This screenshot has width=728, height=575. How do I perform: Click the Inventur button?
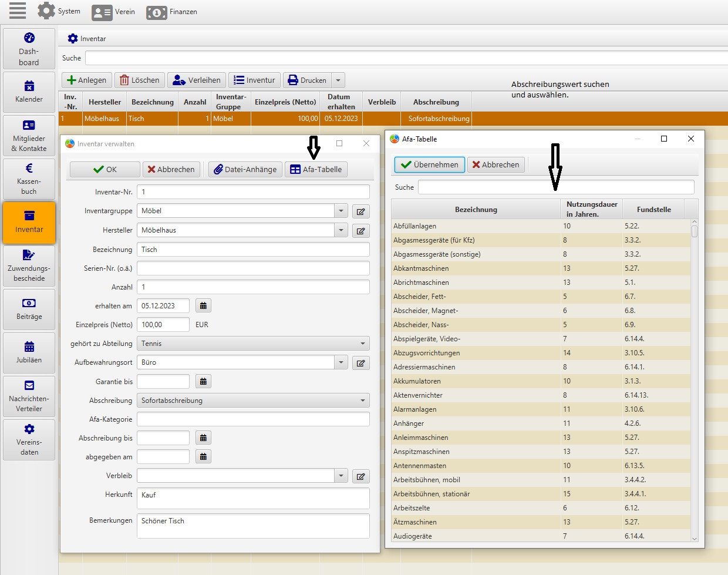tap(254, 80)
